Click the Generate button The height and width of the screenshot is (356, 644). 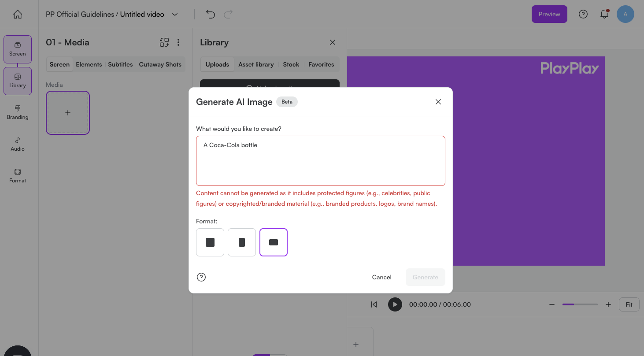point(426,277)
